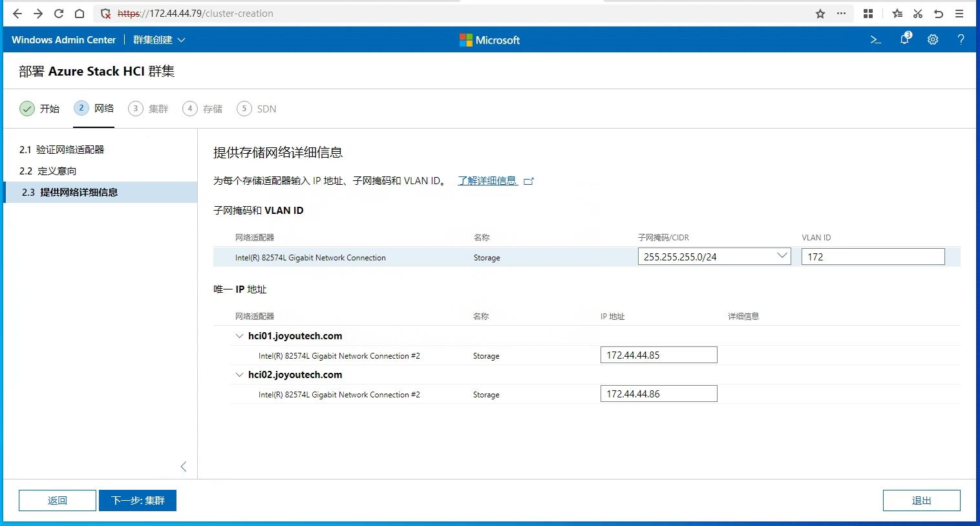The width and height of the screenshot is (980, 526).
Task: Click the 下一步: 集群 button
Action: pos(138,500)
